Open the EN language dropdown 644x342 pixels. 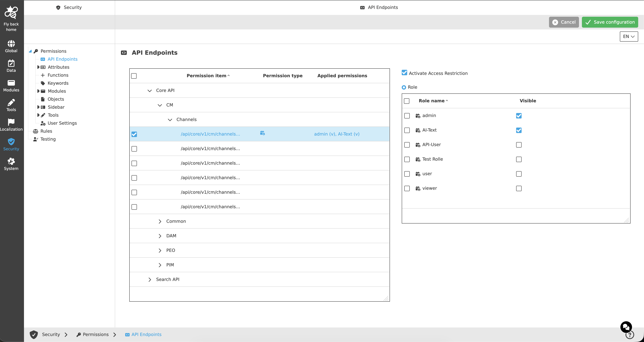[x=629, y=37]
